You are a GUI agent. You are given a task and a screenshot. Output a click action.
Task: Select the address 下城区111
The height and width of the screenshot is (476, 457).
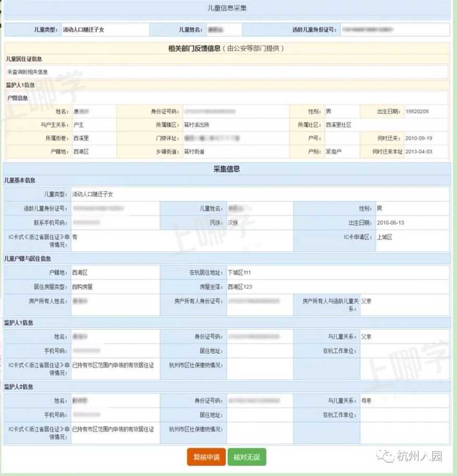(239, 272)
